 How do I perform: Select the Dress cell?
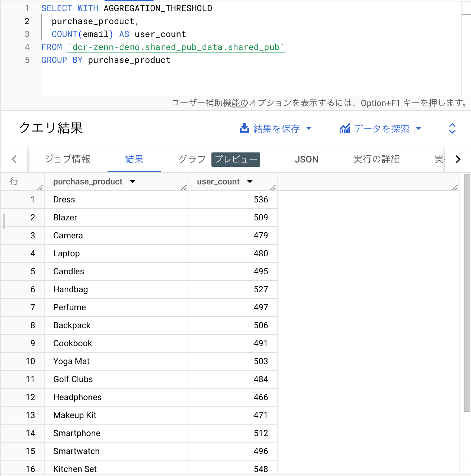tap(116, 200)
